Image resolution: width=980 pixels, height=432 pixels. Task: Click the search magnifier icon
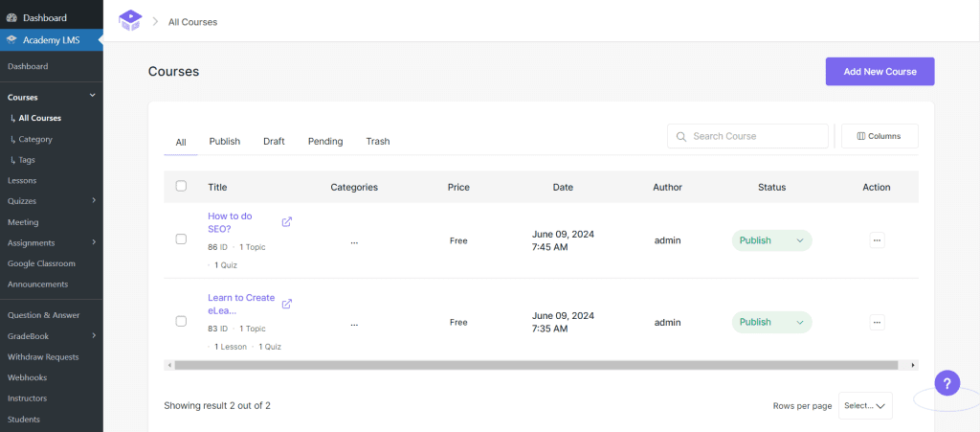[x=680, y=137]
